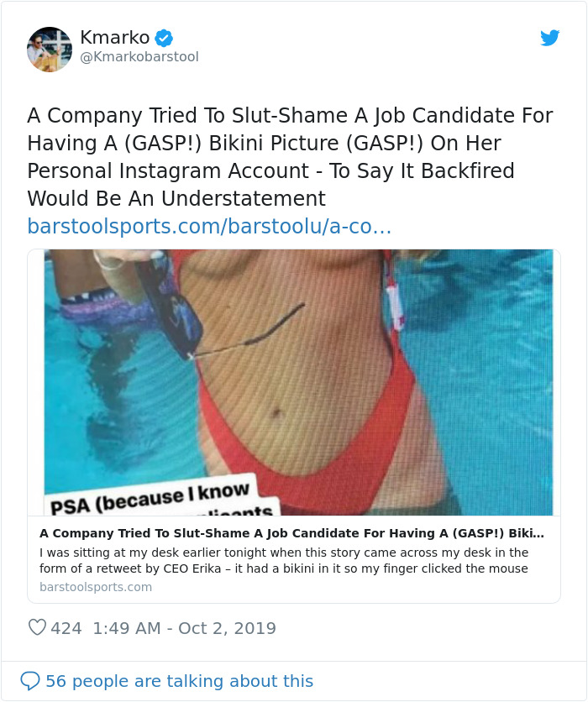
Task: Select the heart icon beside the 424 count
Action: (x=38, y=627)
